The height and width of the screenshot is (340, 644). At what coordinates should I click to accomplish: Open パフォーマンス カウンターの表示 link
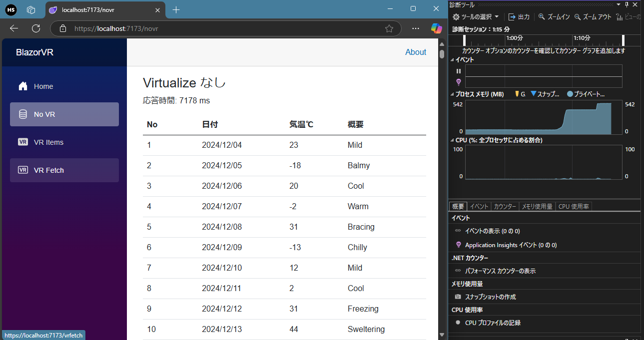[x=500, y=271]
